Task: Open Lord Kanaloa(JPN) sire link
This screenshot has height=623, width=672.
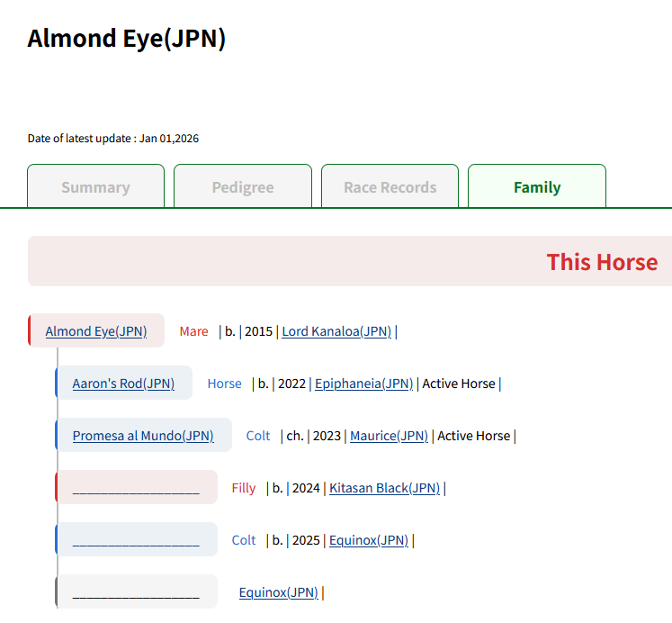Action: pyautogui.click(x=336, y=331)
